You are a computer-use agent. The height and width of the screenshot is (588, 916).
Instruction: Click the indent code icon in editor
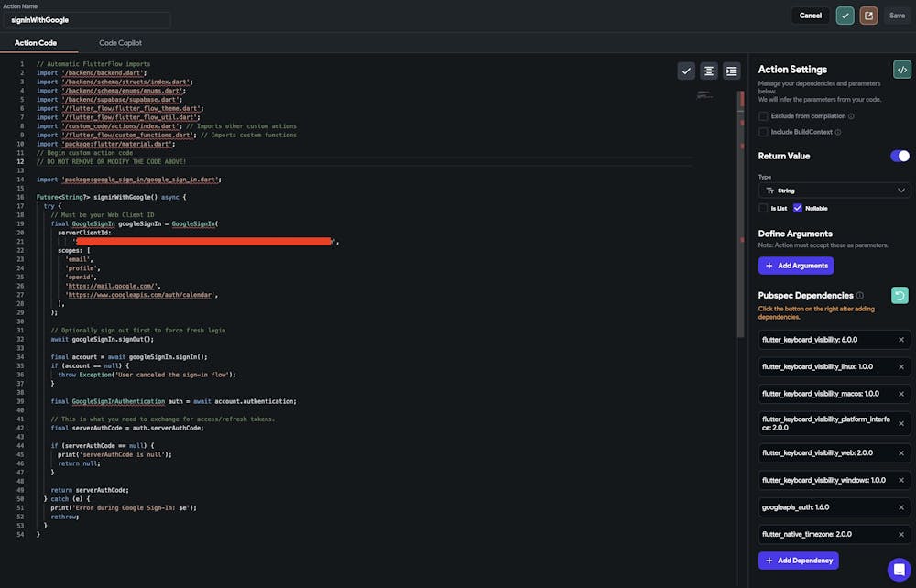pyautogui.click(x=732, y=71)
